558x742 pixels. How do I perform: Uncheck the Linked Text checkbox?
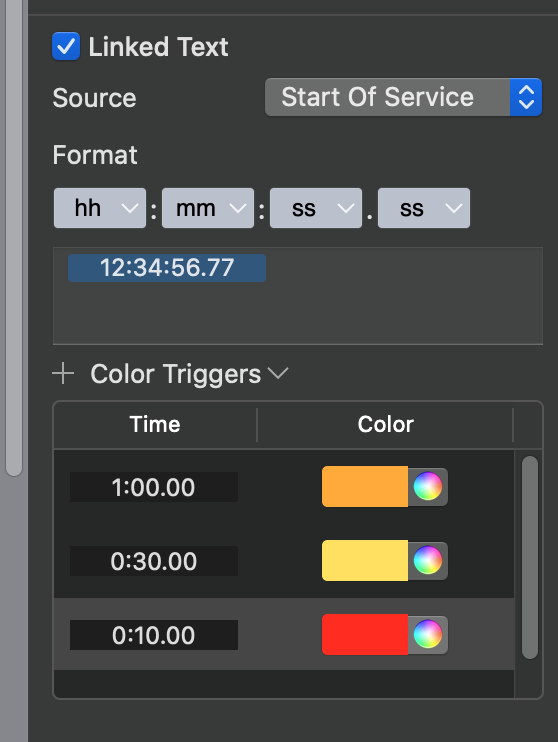(x=66, y=46)
